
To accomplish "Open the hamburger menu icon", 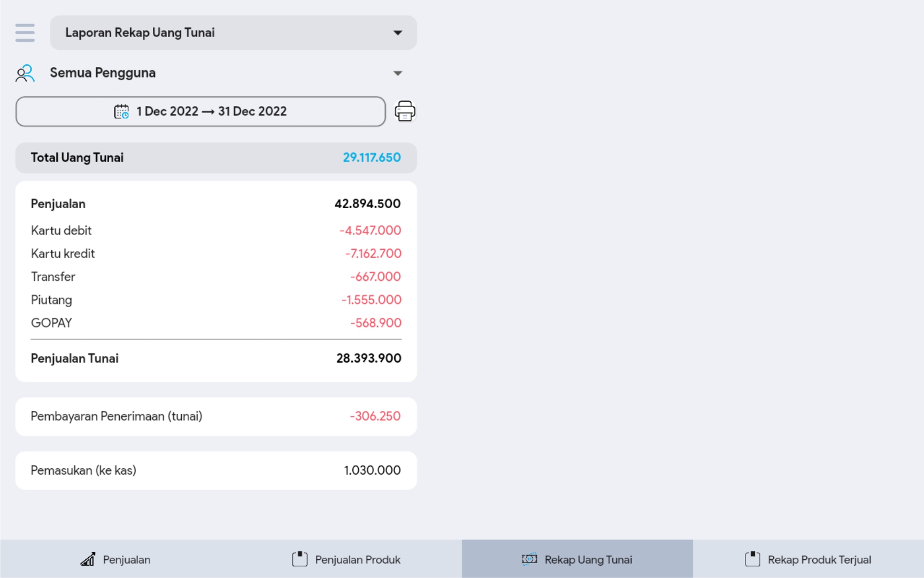I will (x=25, y=33).
